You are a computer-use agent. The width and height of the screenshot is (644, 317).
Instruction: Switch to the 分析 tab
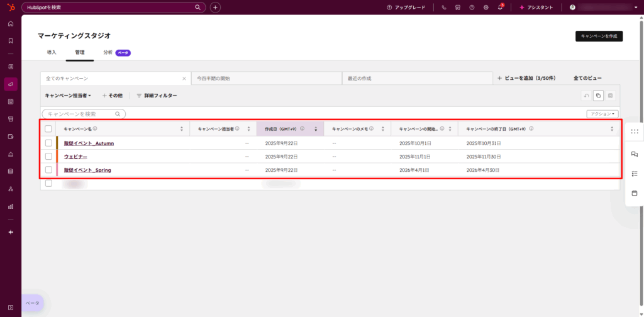108,52
